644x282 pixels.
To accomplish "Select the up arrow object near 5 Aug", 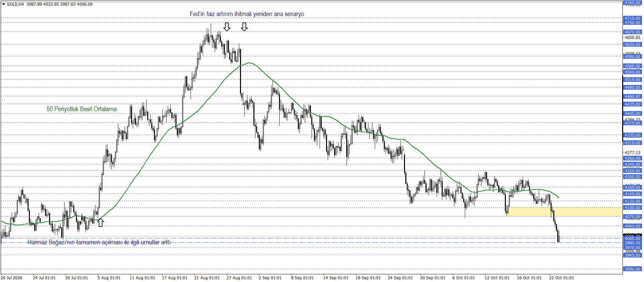I will 100,222.
